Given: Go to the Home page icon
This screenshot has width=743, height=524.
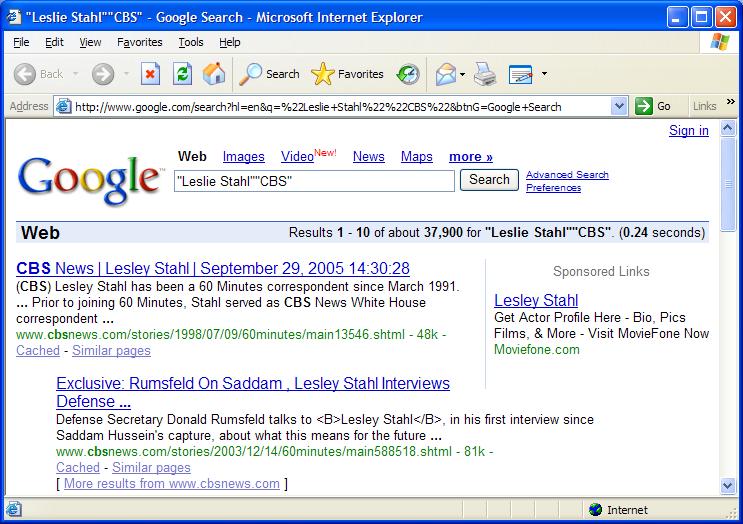Looking at the screenshot, I should (x=213, y=74).
